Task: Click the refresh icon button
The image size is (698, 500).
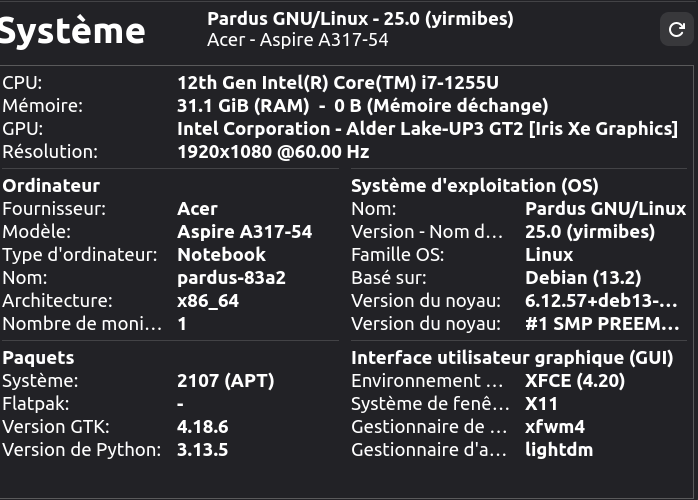Action: [x=676, y=30]
